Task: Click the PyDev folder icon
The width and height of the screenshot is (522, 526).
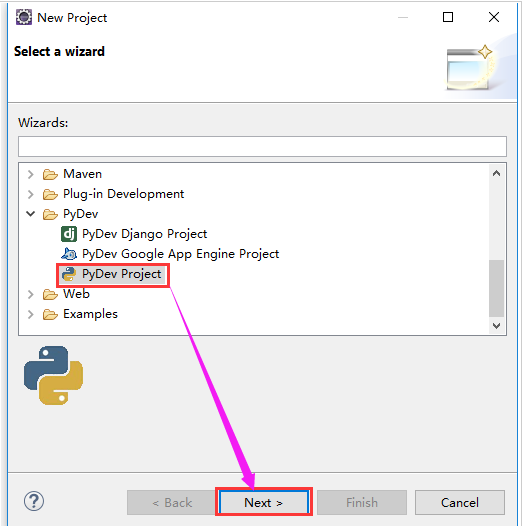Action: click(50, 214)
